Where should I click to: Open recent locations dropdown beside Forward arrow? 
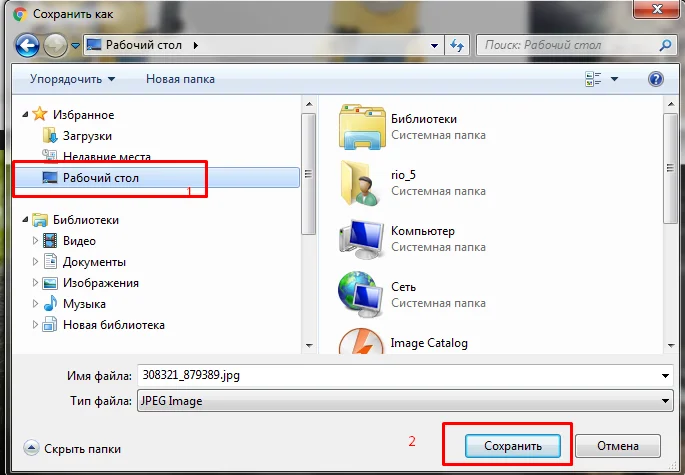75,45
